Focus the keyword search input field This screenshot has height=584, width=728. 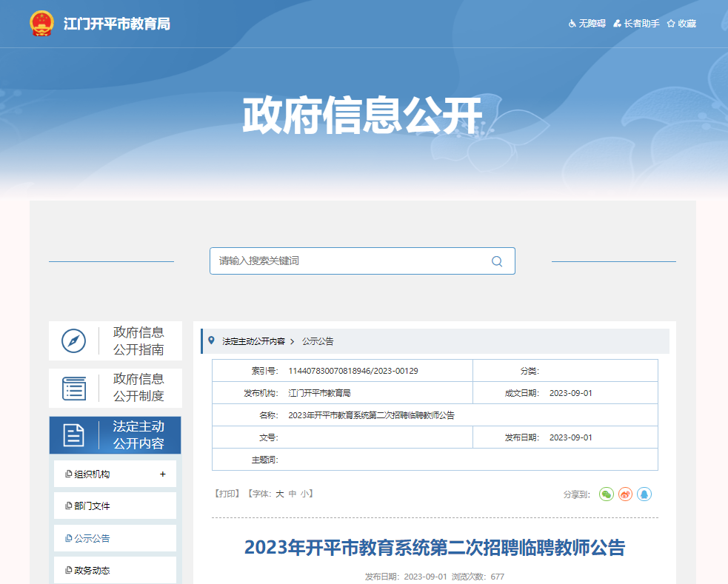point(348,261)
